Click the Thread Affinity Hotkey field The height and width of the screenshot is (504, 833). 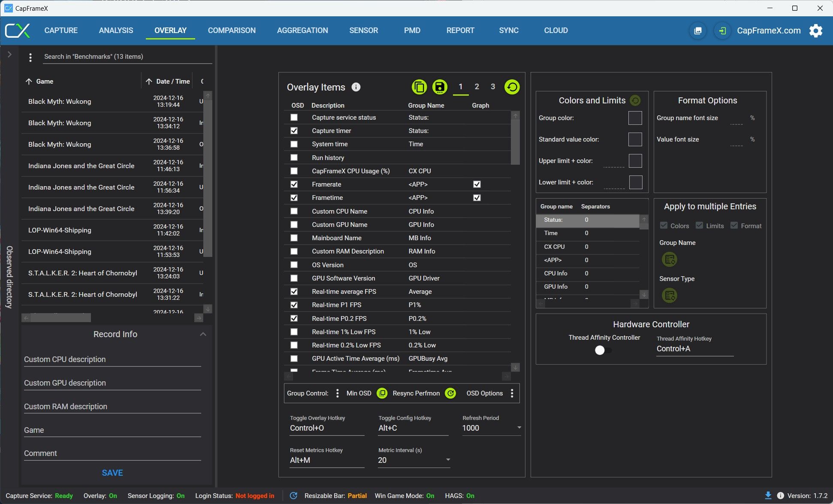coord(695,349)
